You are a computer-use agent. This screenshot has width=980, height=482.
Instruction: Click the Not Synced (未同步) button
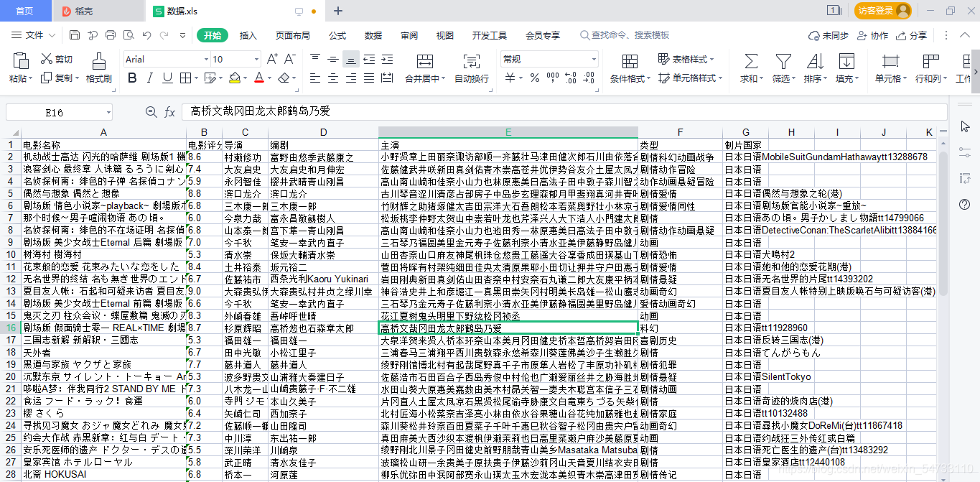tap(828, 35)
